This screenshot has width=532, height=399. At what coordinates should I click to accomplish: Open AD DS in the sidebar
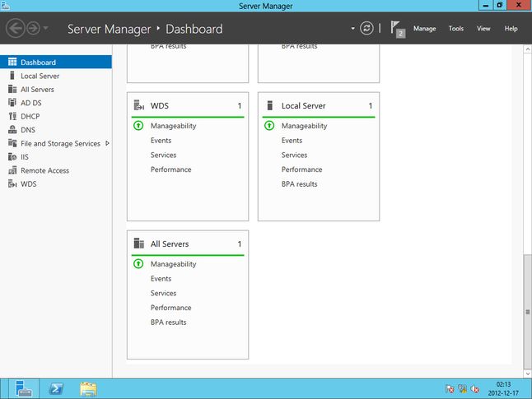pyautogui.click(x=56, y=103)
